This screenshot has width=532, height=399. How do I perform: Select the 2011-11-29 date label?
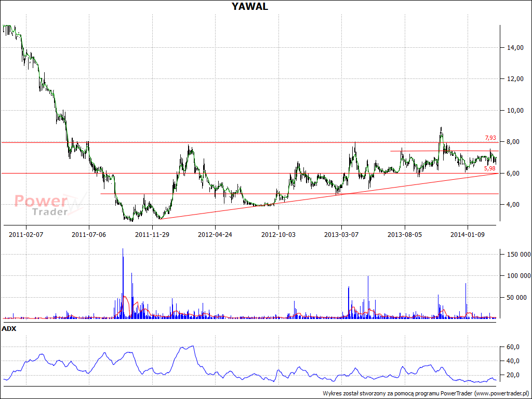click(x=152, y=234)
